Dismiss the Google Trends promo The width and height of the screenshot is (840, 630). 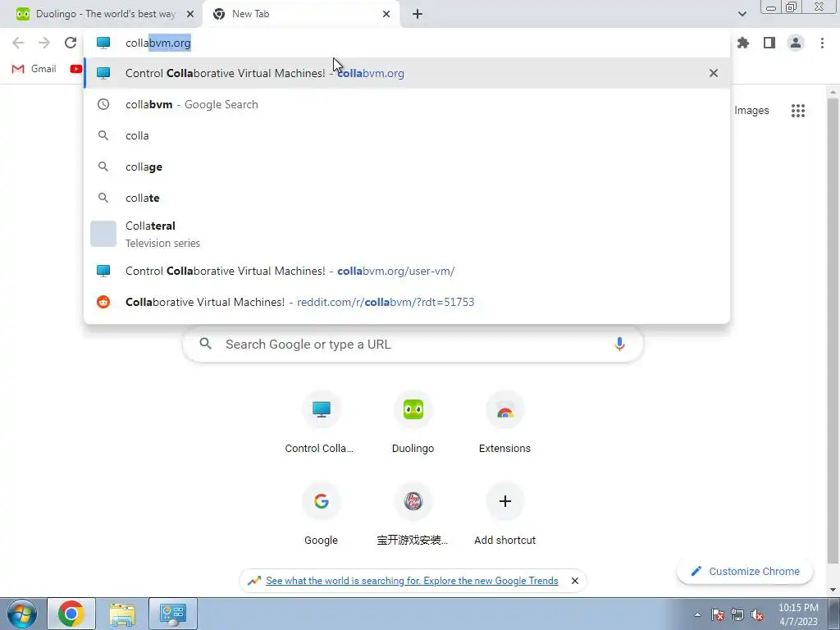[574, 581]
